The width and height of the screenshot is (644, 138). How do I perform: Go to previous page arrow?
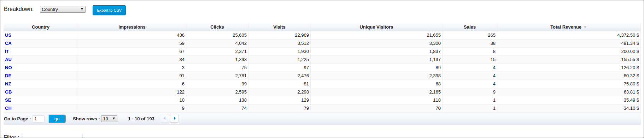165,119
